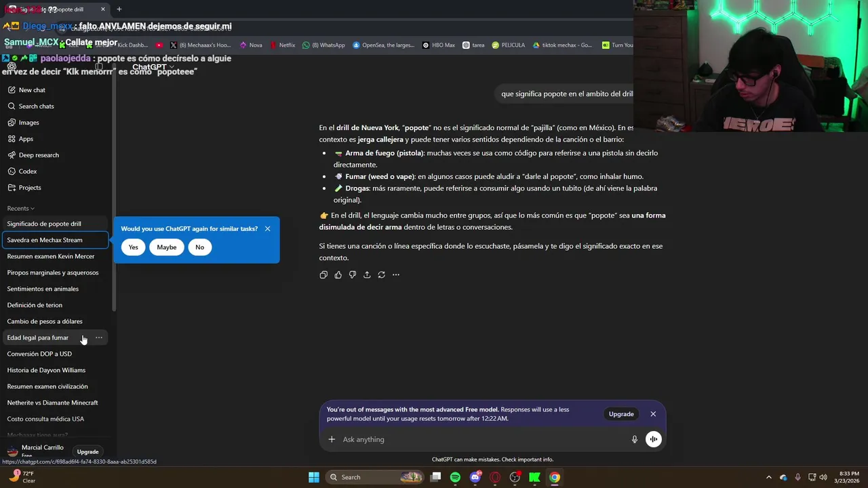Screen dimensions: 868x488
Task: Open Discord from the taskbar
Action: point(475,477)
